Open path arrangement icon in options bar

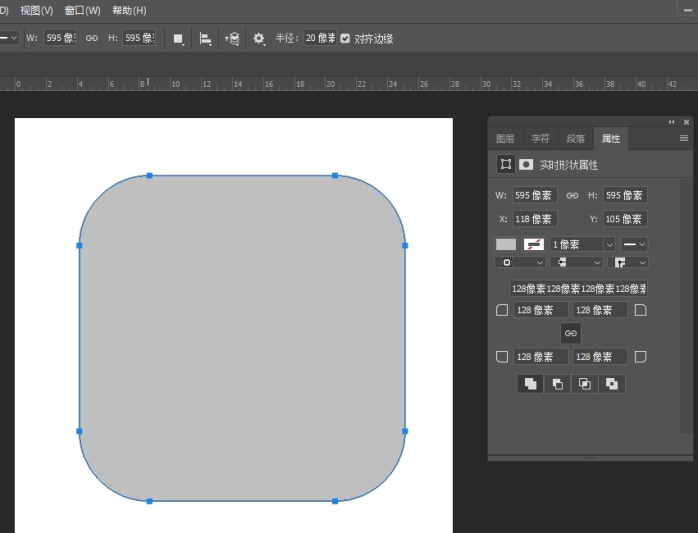[232, 38]
